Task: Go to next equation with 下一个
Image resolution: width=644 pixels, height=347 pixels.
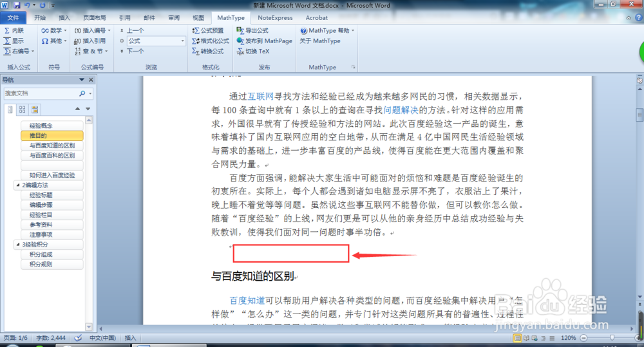Action: [x=132, y=51]
